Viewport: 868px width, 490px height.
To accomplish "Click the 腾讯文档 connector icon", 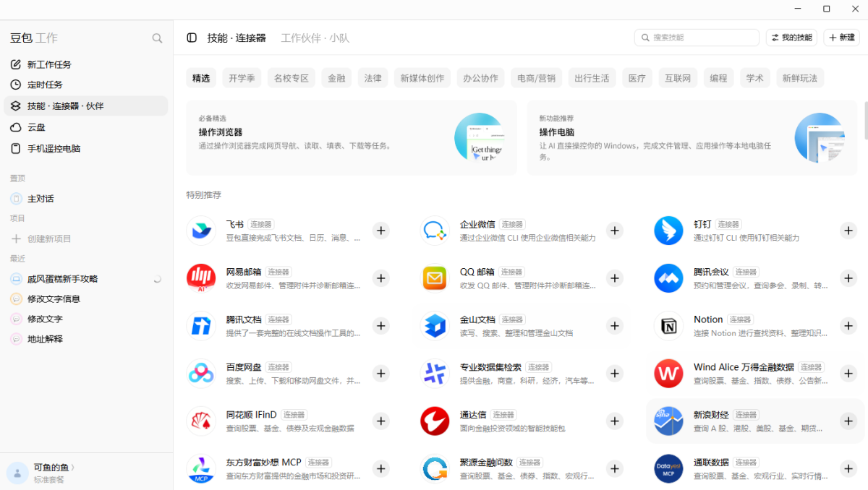I will pyautogui.click(x=201, y=326).
